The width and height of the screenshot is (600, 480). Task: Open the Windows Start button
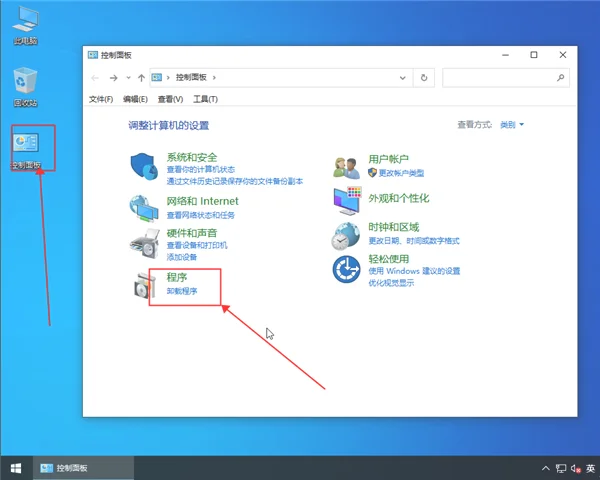16,468
